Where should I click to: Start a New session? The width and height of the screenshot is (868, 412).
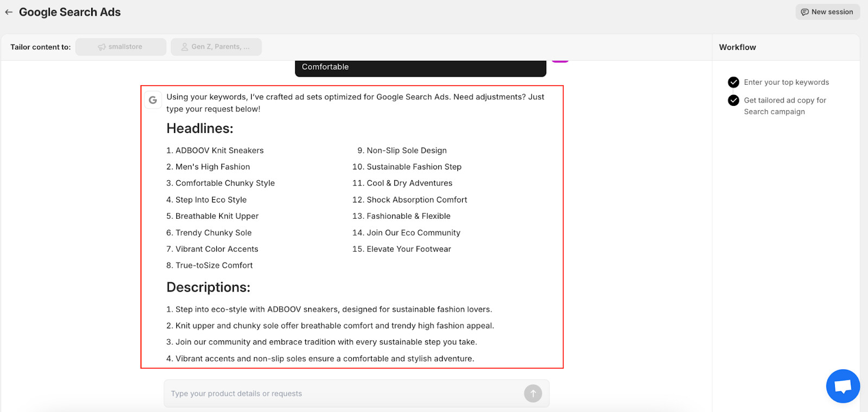coord(827,12)
